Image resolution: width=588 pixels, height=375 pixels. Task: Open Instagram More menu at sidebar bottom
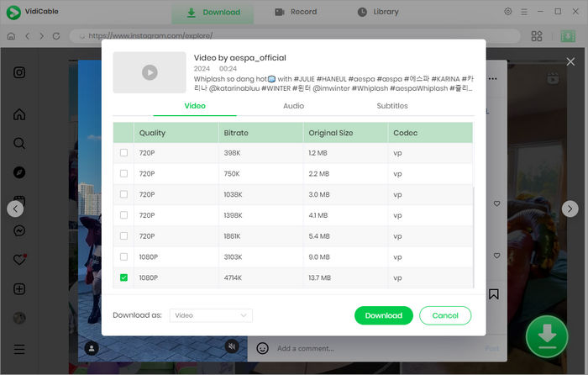[x=19, y=349]
